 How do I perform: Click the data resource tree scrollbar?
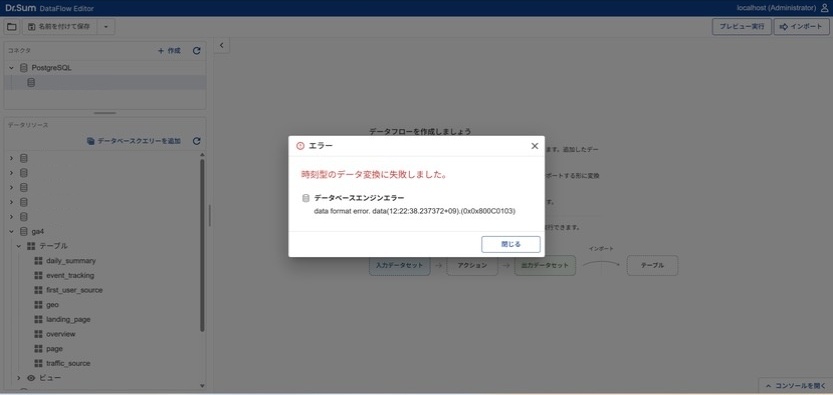(202, 245)
